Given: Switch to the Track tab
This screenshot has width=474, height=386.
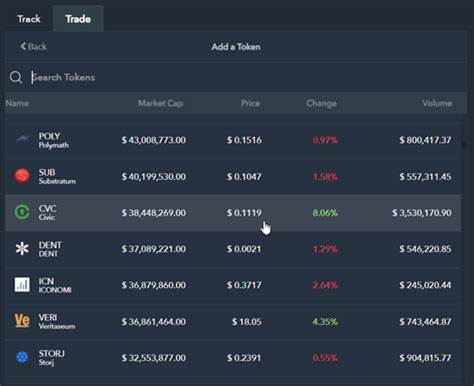Looking at the screenshot, I should (29, 19).
